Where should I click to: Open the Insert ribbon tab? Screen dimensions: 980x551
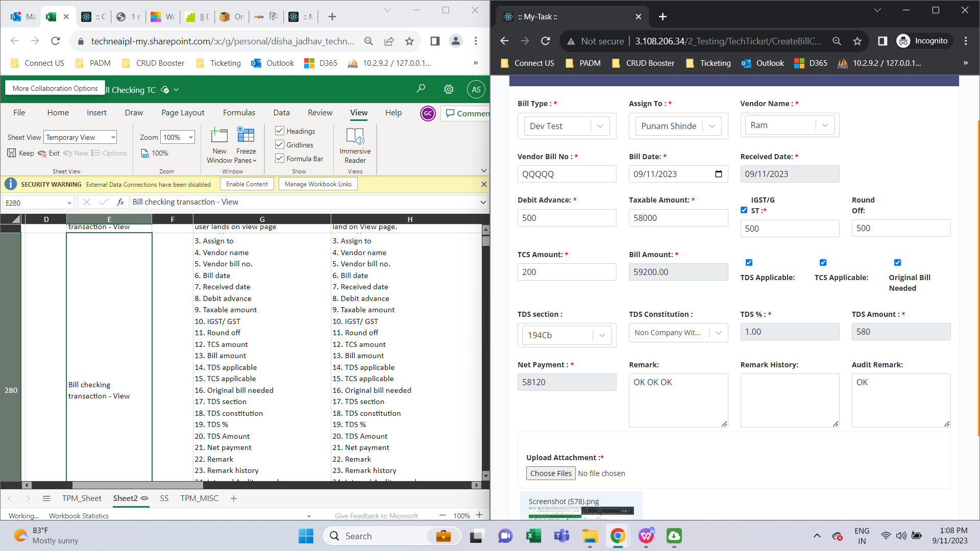96,113
